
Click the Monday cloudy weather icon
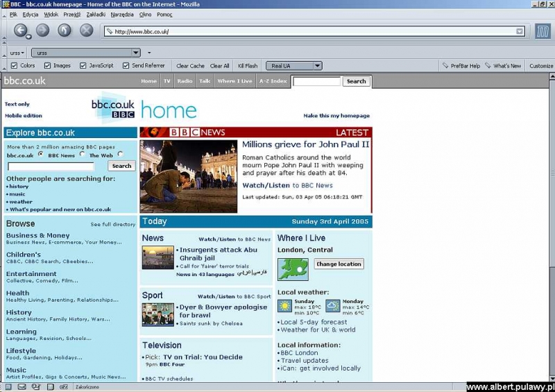333,305
